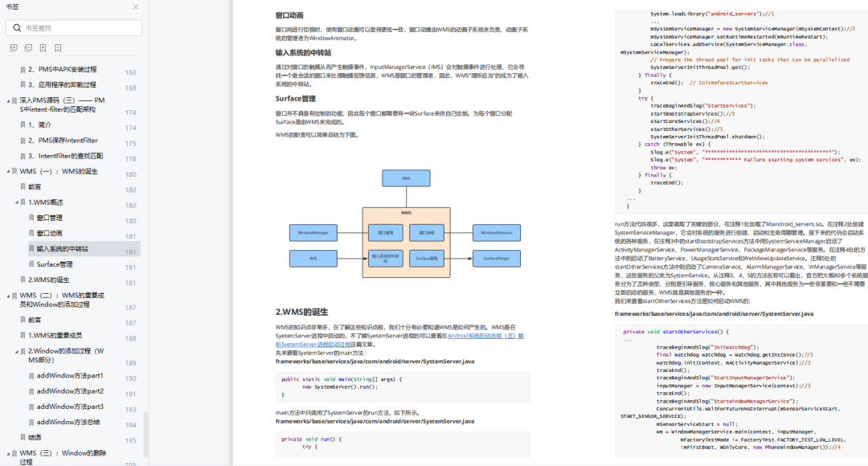Open 前言 bookmark on page 180
Viewport: 868px width, 466px height.
point(35,187)
